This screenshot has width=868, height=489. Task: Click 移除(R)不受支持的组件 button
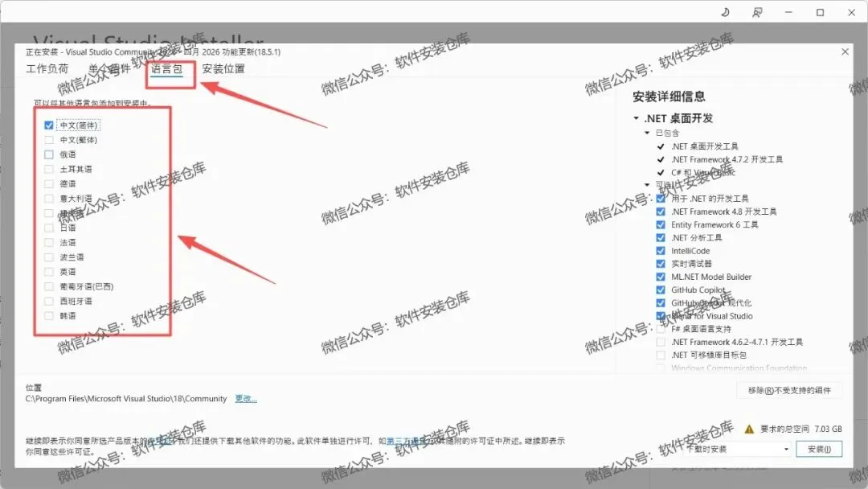789,390
